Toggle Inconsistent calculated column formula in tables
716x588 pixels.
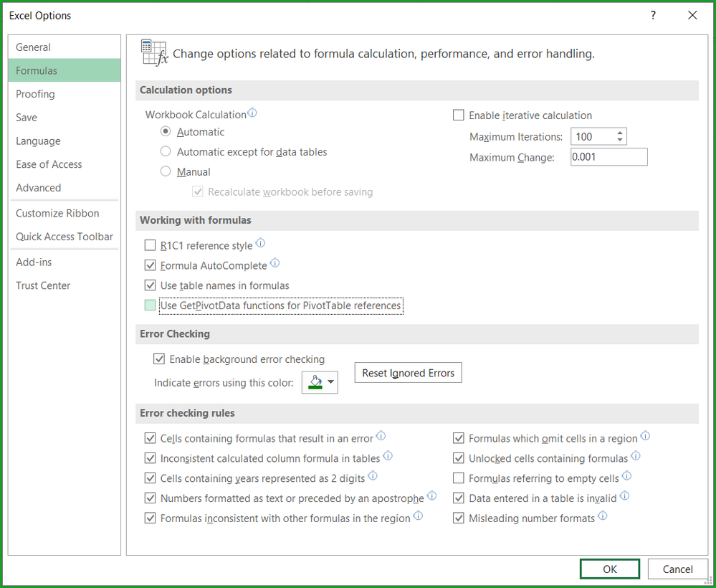pyautogui.click(x=150, y=457)
